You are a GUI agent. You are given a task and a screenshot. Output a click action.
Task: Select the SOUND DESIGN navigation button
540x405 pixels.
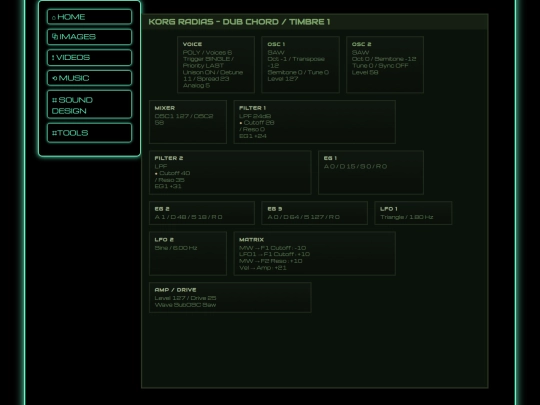[x=89, y=105]
